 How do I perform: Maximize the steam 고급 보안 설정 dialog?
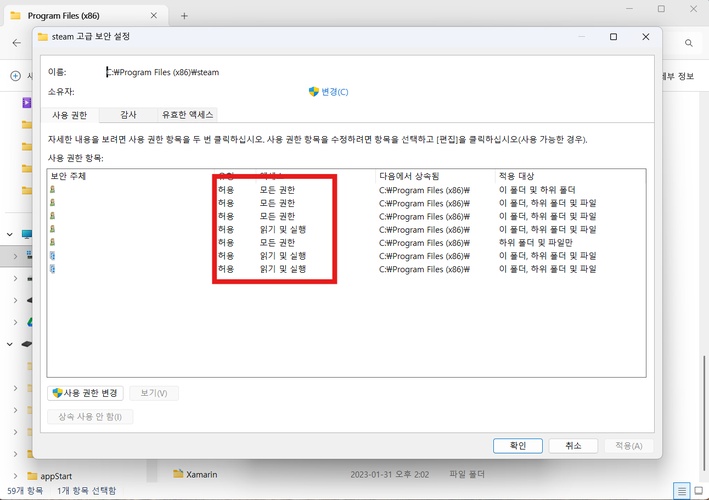613,37
